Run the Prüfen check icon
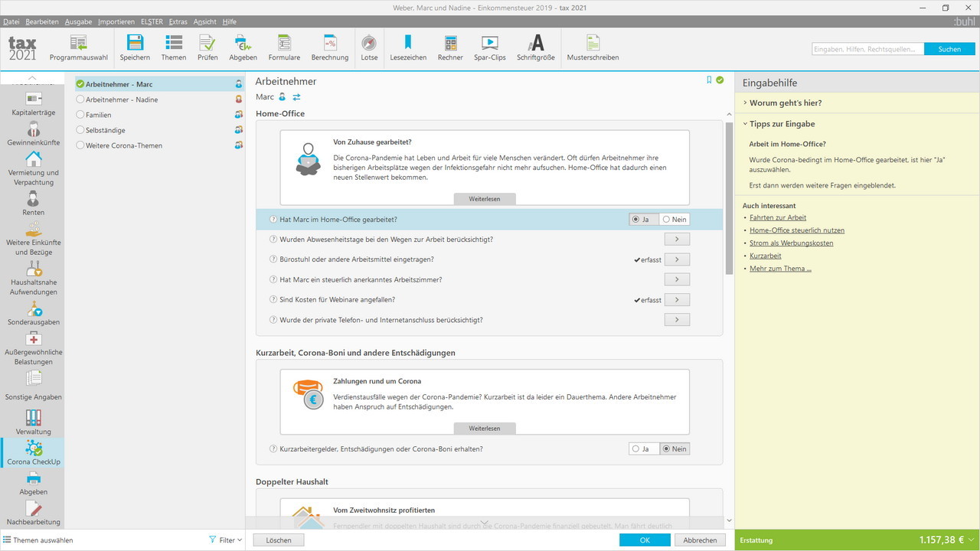The width and height of the screenshot is (980, 551). [x=207, y=47]
